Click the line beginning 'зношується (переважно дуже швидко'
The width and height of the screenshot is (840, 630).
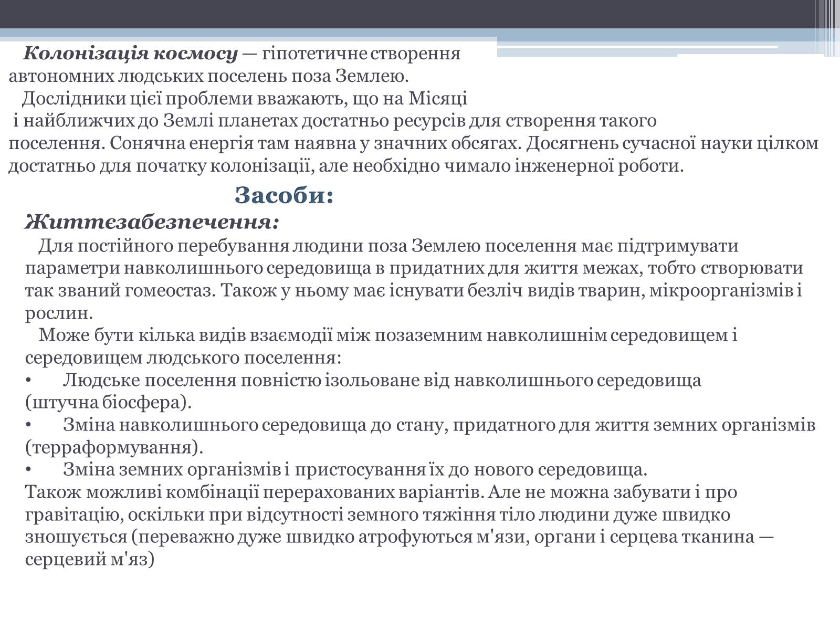click(400, 537)
